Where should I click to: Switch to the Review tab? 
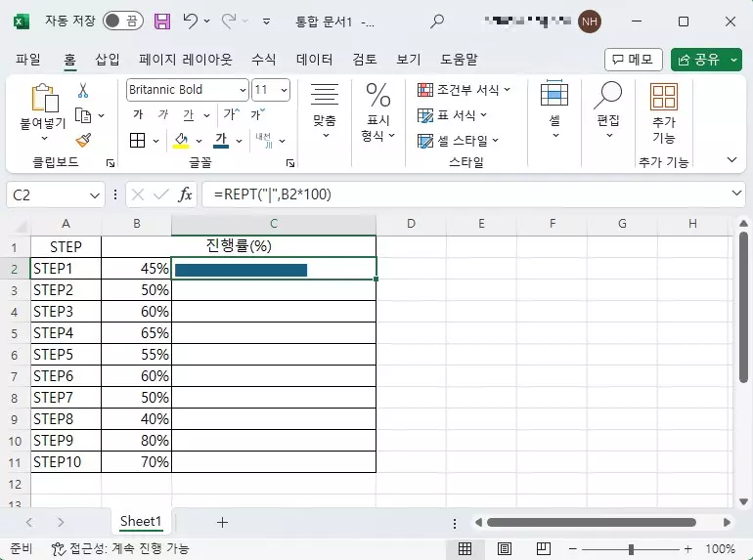click(x=365, y=60)
